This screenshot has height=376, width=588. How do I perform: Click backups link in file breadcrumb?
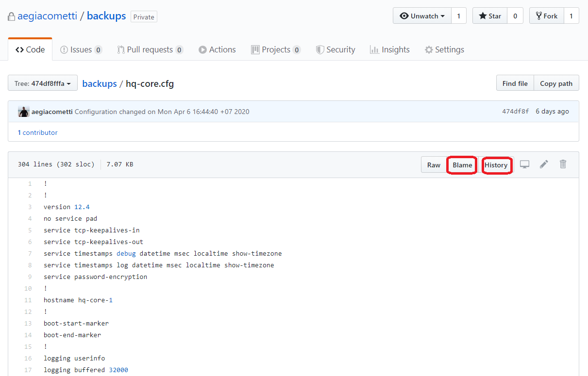pos(100,83)
